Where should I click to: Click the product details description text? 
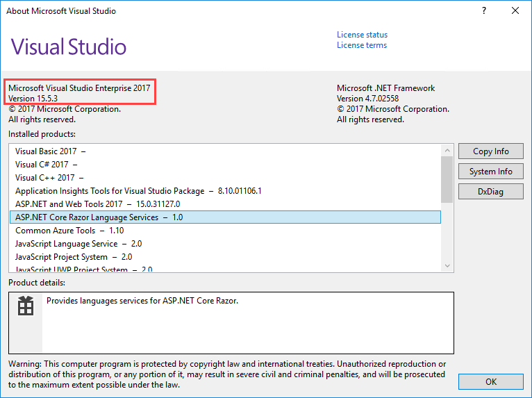tap(142, 301)
